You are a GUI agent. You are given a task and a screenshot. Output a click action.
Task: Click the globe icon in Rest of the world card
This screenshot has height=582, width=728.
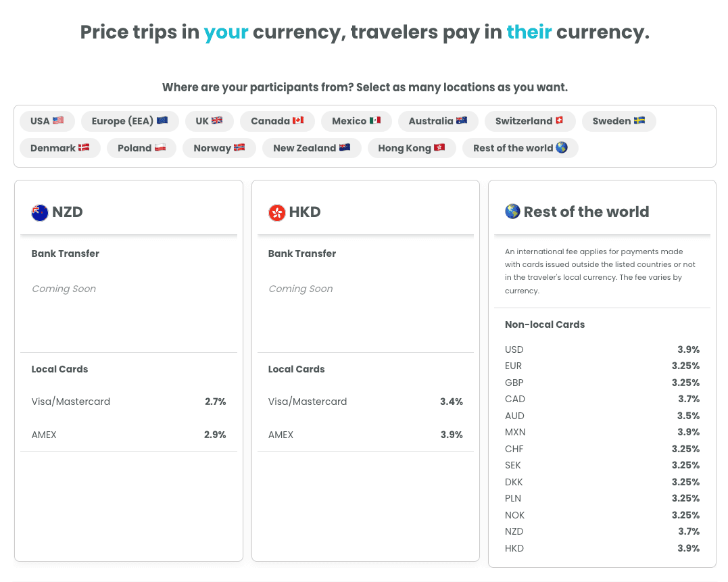pos(512,212)
